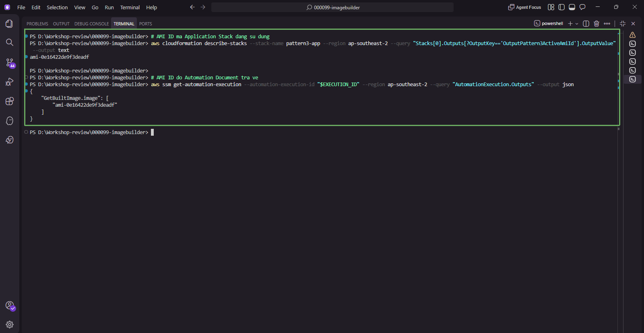Kill terminal with the trash icon
Screen dimensions: 644x333
tap(597, 23)
